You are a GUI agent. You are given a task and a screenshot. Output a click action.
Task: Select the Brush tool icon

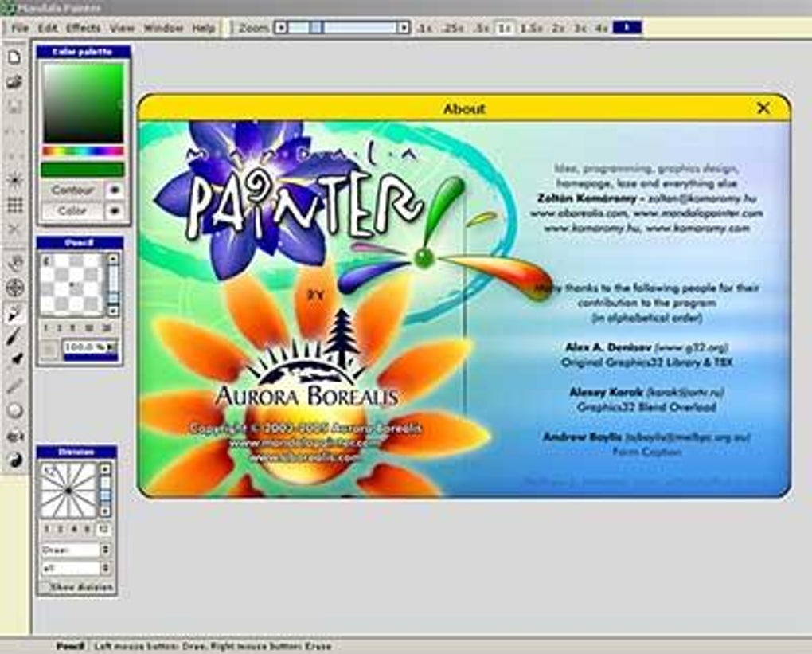coord(14,337)
